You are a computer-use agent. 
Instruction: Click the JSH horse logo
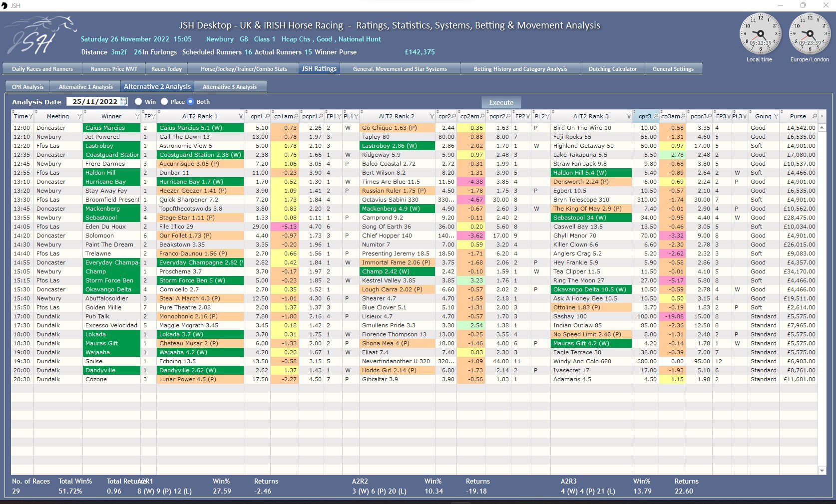point(41,35)
